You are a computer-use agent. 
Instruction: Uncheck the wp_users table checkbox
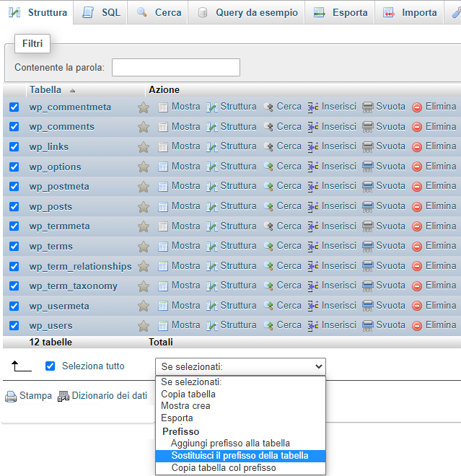click(14, 325)
